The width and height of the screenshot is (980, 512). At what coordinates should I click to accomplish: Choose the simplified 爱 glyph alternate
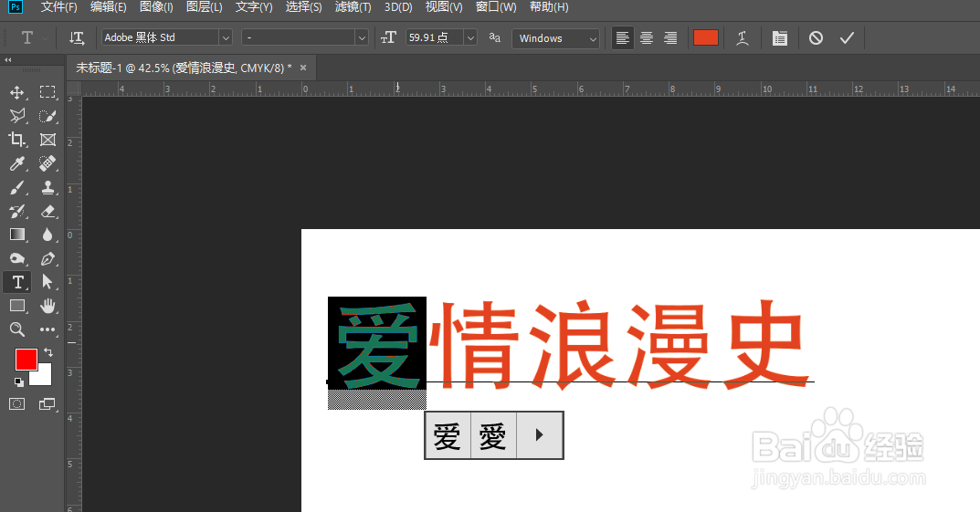pos(448,436)
